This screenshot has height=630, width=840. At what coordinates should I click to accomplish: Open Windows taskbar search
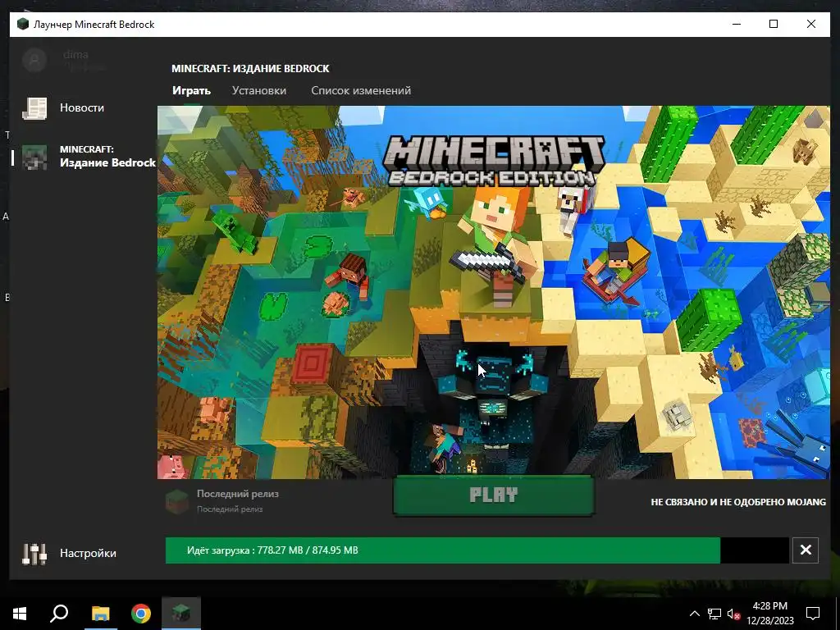click(59, 614)
